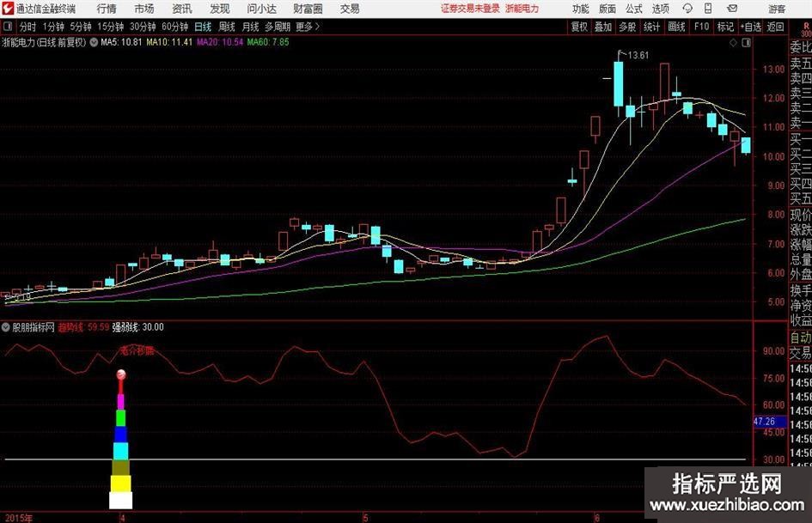
Task: Add stock via +自选 button
Action: tap(752, 27)
